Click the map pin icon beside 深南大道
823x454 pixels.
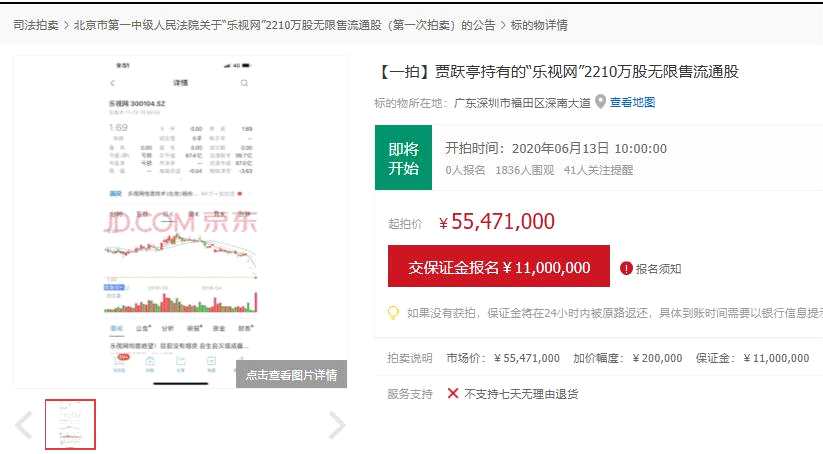tap(600, 102)
